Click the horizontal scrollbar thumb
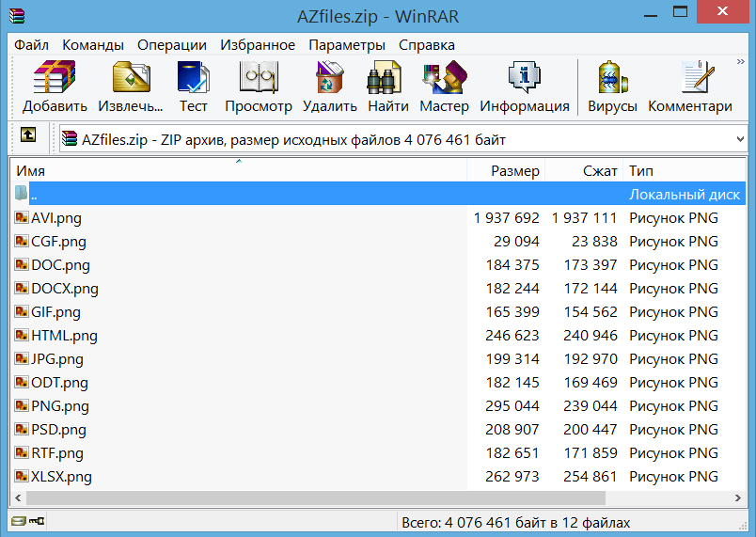 316,498
